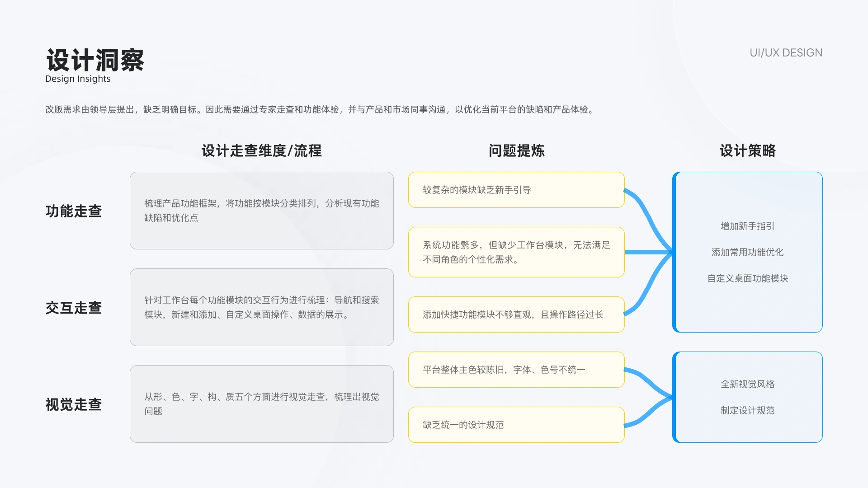Viewport: 868px width, 488px height.
Task: Click the 问题提炼 column heading
Action: [x=516, y=150]
